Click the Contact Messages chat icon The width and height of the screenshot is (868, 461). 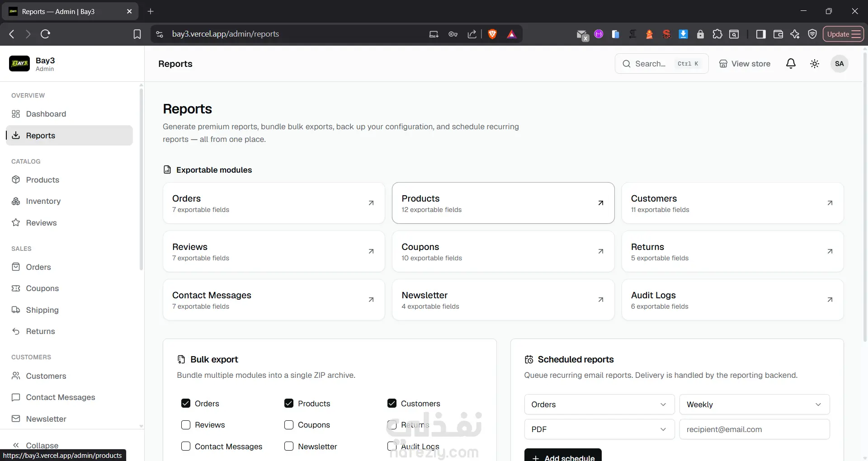pyautogui.click(x=16, y=397)
